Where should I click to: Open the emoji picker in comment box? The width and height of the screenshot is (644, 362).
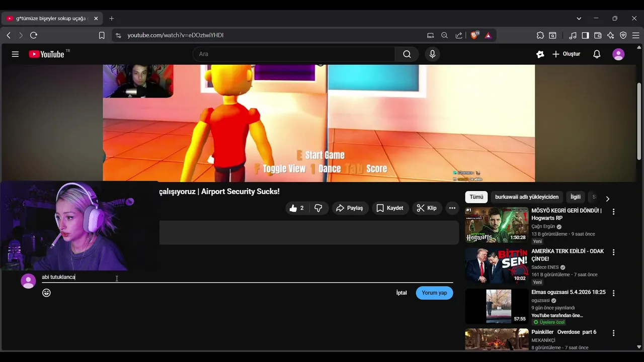tap(46, 293)
